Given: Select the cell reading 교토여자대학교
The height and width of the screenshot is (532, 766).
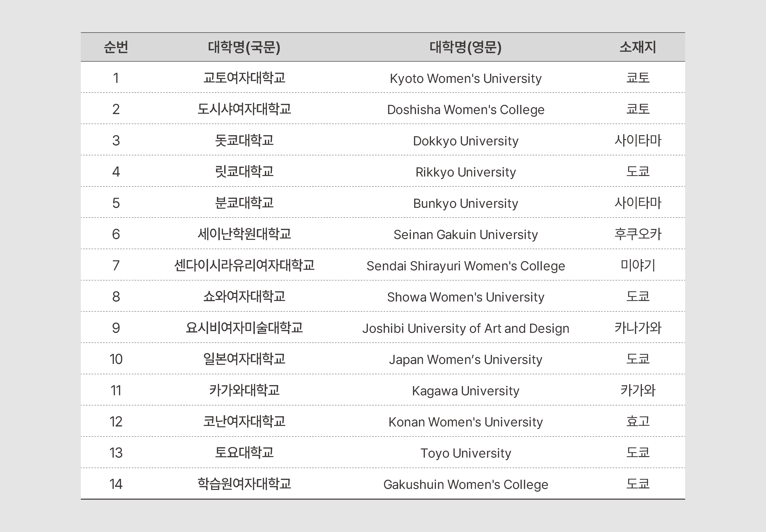Looking at the screenshot, I should click(244, 78).
